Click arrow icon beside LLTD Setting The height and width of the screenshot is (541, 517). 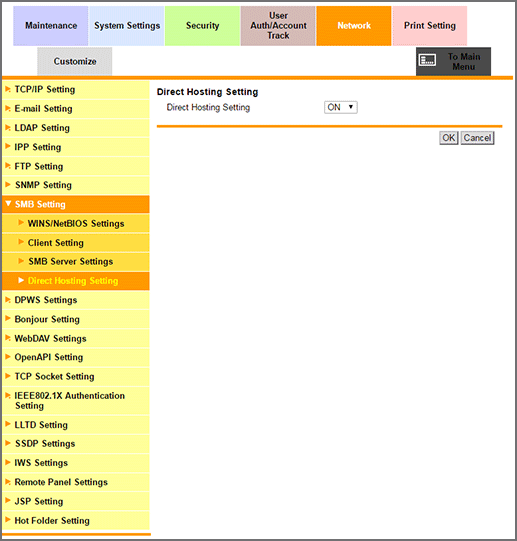click(8, 424)
